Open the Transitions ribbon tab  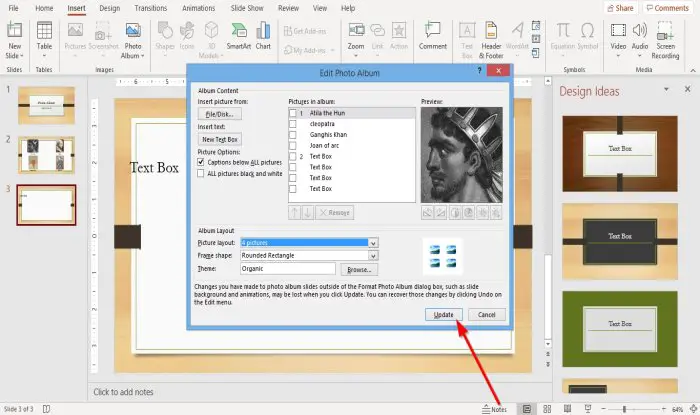[150, 8]
